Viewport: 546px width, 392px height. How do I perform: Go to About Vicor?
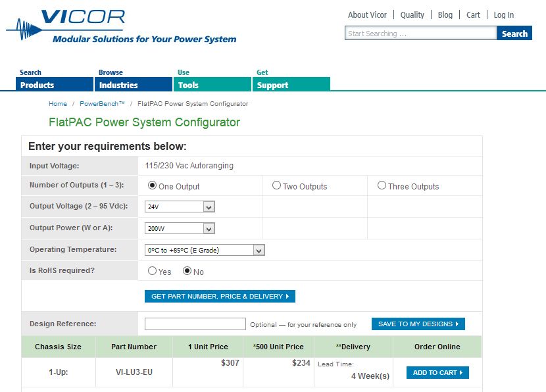coord(367,15)
